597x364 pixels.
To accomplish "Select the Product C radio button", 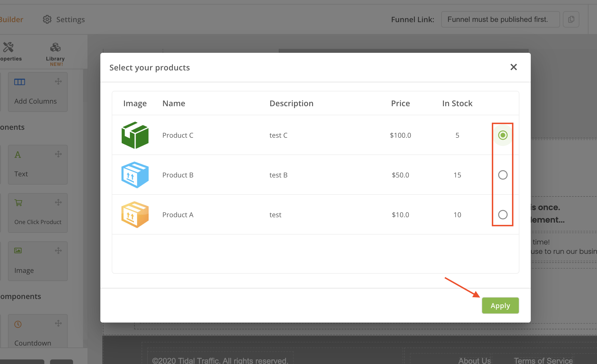I will [x=503, y=135].
